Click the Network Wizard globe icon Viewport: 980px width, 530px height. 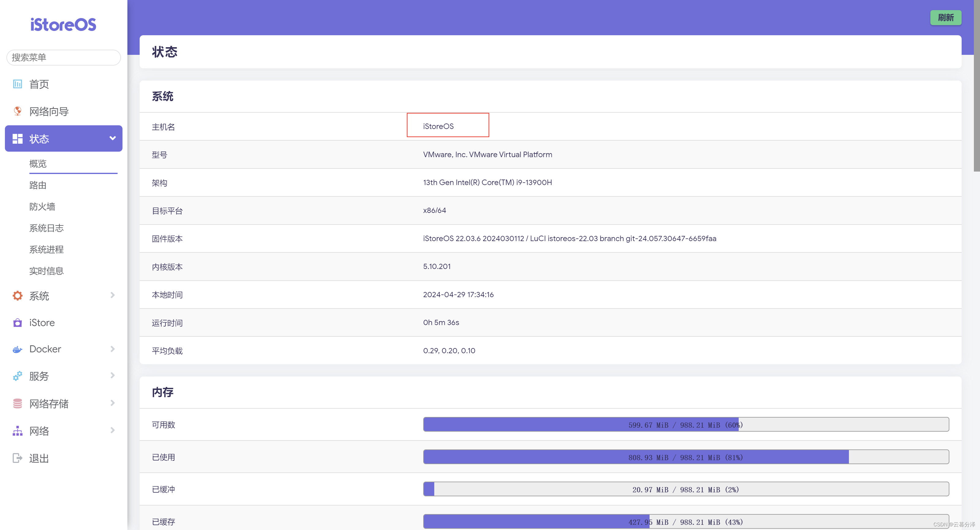(x=17, y=111)
